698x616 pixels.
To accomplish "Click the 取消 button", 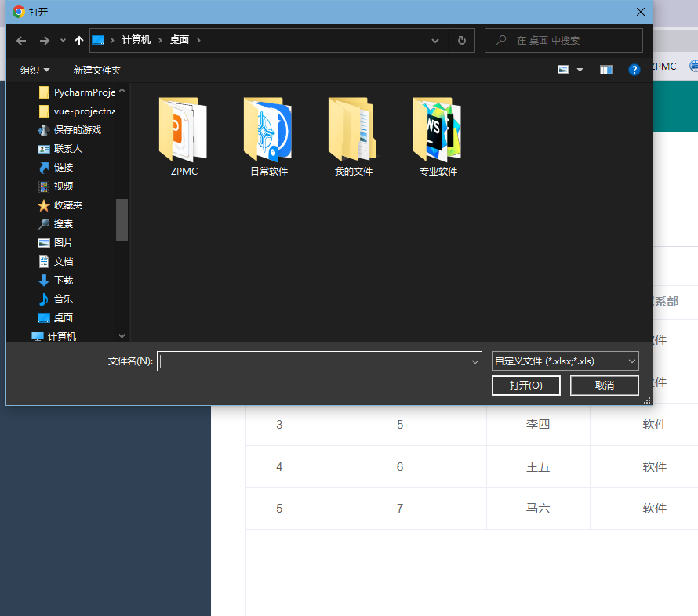I will click(604, 385).
